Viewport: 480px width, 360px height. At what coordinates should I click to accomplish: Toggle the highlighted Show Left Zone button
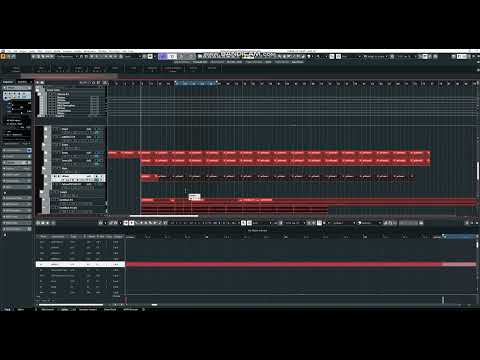tap(460, 56)
